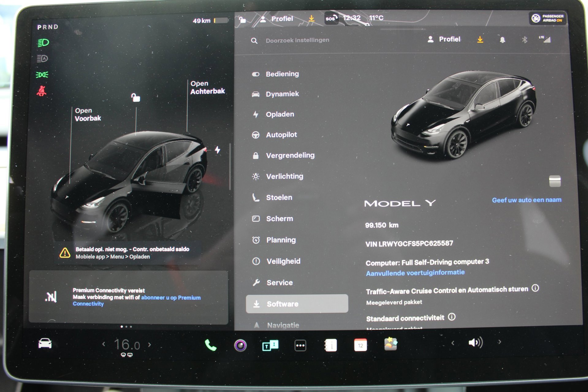Tap the parking lights indicator icon

coord(42,74)
